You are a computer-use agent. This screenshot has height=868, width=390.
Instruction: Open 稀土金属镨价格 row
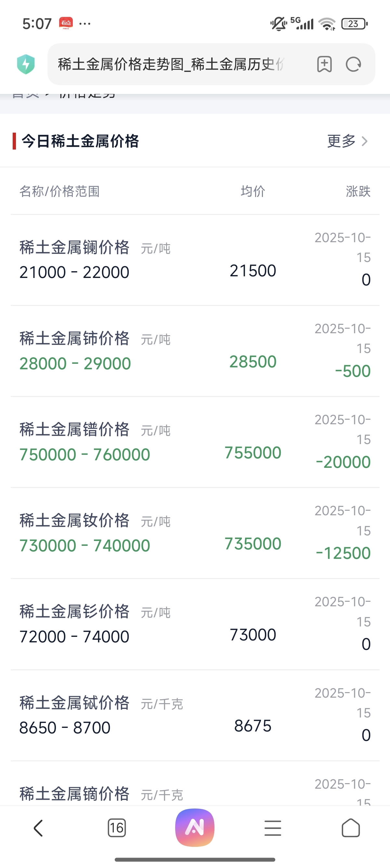click(x=195, y=442)
